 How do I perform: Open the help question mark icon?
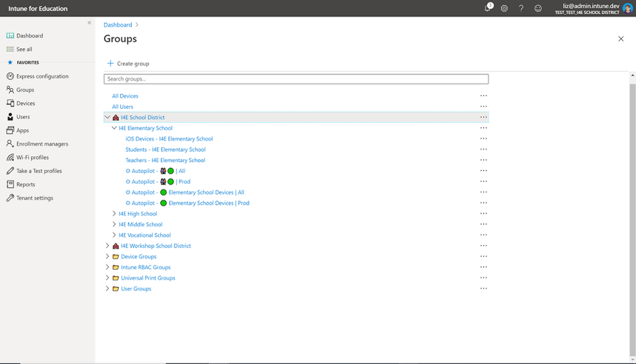pyautogui.click(x=521, y=8)
